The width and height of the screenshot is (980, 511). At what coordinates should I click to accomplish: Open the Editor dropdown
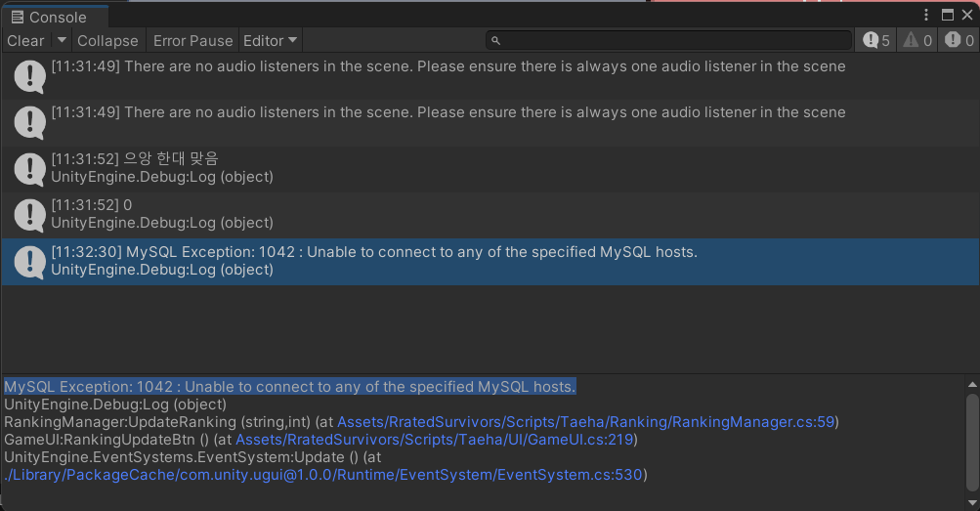click(x=270, y=40)
